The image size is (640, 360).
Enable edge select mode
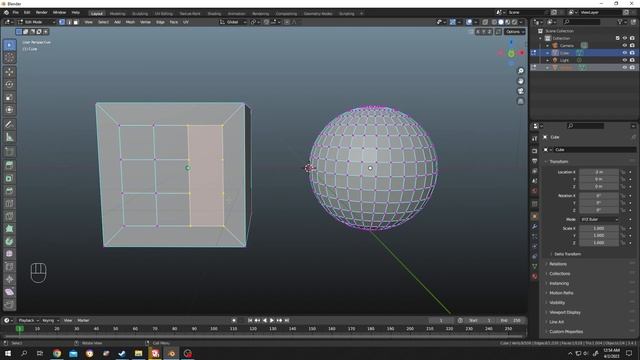69,22
